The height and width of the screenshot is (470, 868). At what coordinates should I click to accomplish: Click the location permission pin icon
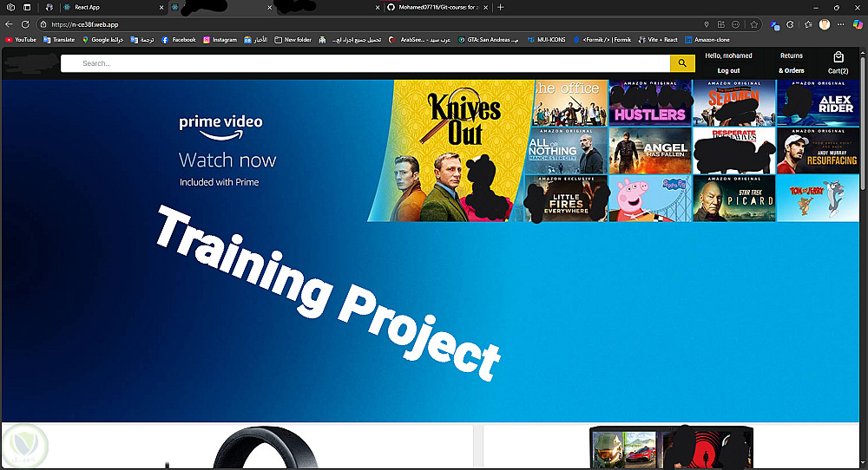706,24
